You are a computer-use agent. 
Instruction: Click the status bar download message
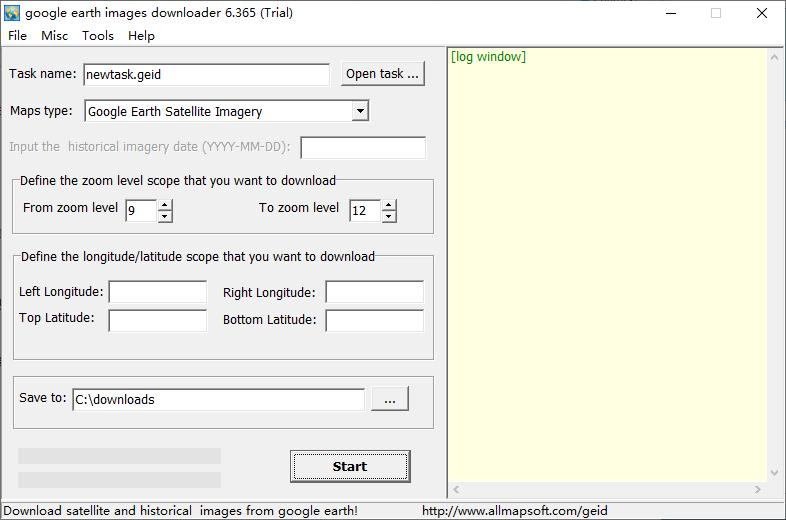(x=180, y=511)
